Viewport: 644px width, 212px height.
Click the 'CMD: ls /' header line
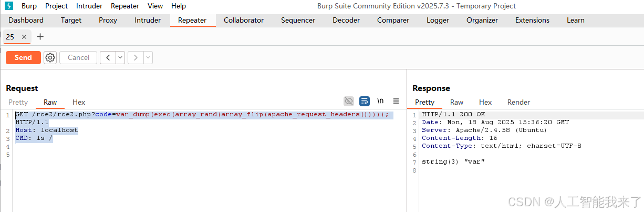pyautogui.click(x=34, y=138)
